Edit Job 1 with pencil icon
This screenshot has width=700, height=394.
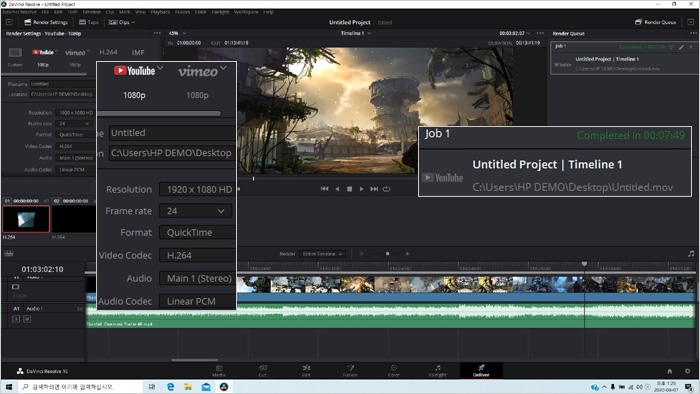point(682,46)
